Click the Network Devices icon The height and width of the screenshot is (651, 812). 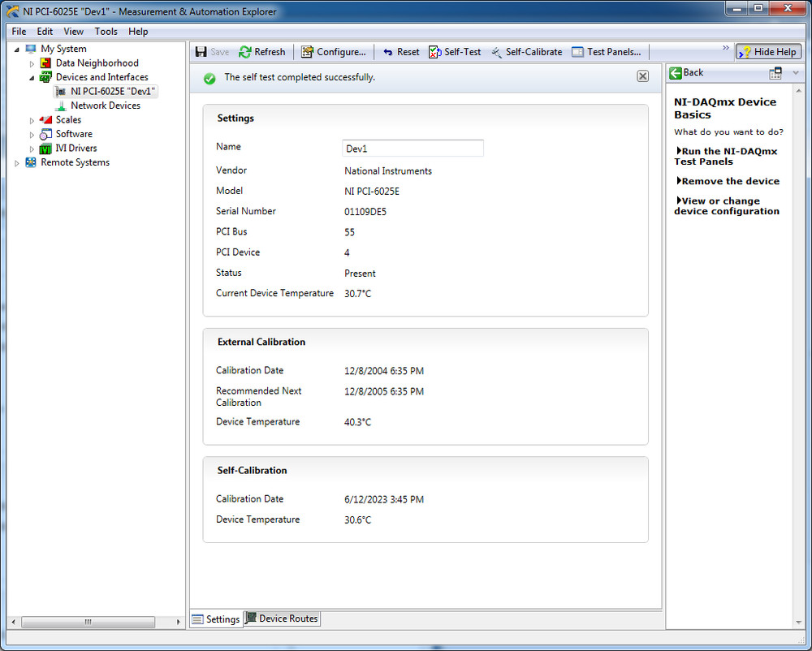(x=61, y=106)
